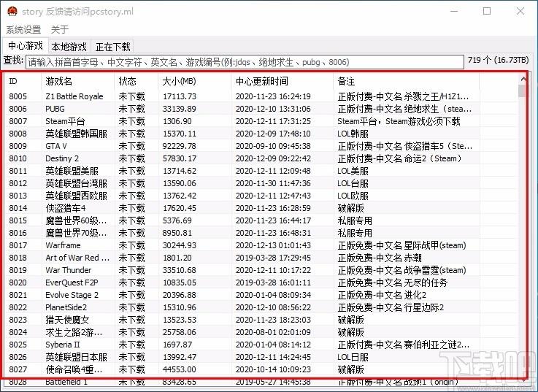
Task: Click remark 正版免费-中文名 进化2
Action: [x=382, y=295]
